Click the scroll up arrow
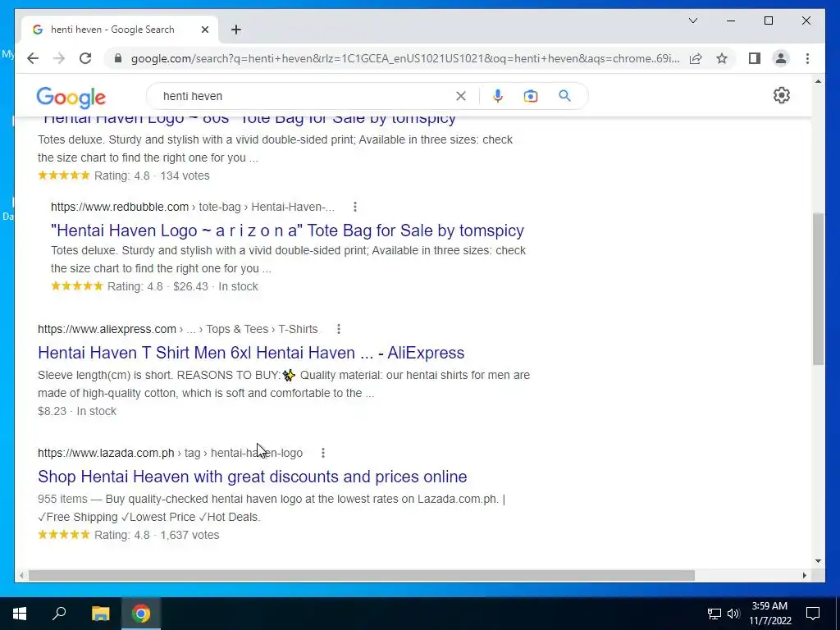840x630 pixels. point(818,81)
